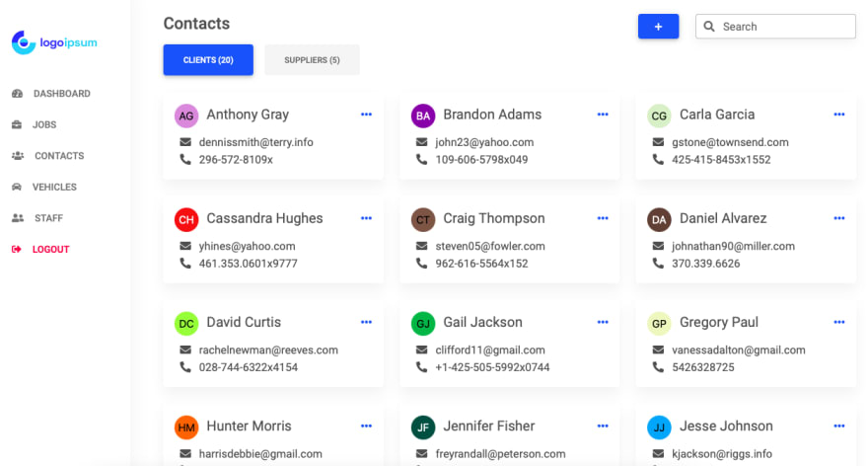Click the Logout exit icon
Viewport: 868px width, 466px height.
pyautogui.click(x=17, y=250)
